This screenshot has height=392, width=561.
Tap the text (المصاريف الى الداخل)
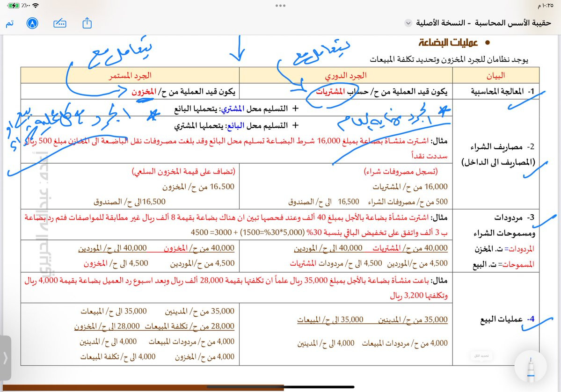(x=498, y=162)
